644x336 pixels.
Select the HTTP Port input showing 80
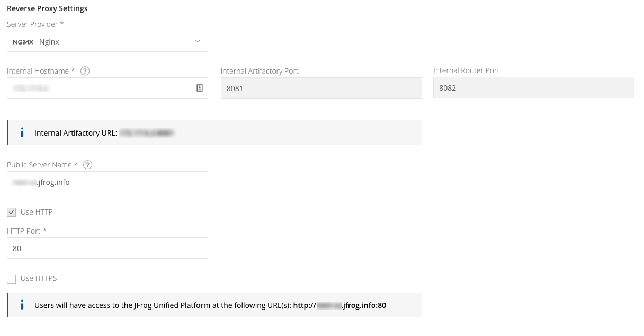(108, 248)
